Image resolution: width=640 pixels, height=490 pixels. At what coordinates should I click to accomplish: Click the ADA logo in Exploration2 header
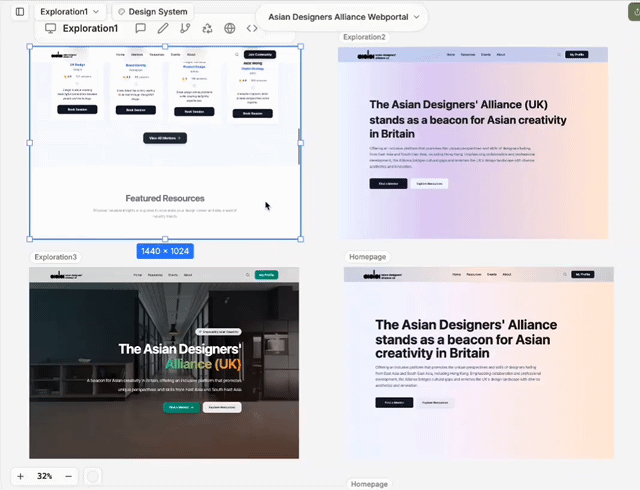point(376,55)
